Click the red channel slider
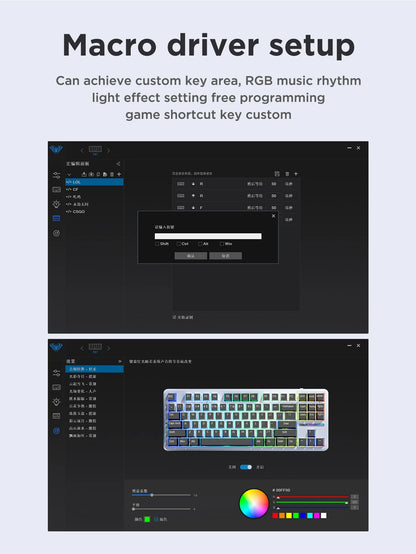This screenshot has width=416, height=554. coord(312,497)
